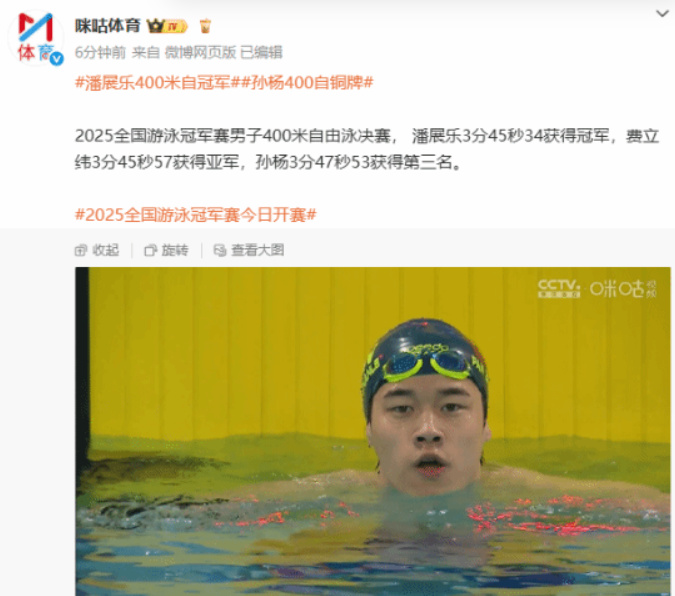Collapse the image with 收起

[97, 250]
